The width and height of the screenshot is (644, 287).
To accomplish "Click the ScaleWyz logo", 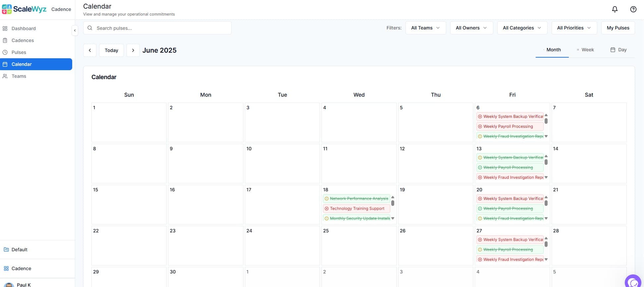I will pyautogui.click(x=24, y=9).
